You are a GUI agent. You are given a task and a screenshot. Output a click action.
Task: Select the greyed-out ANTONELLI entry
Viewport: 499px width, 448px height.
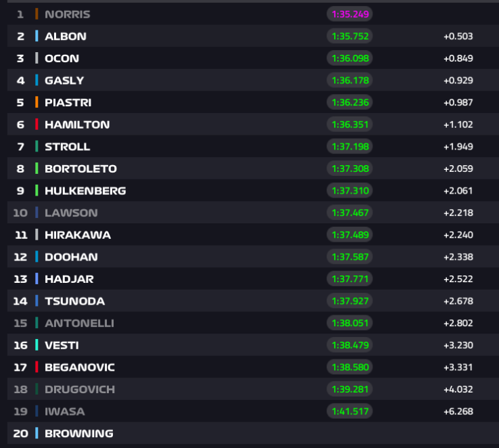[x=253, y=323]
